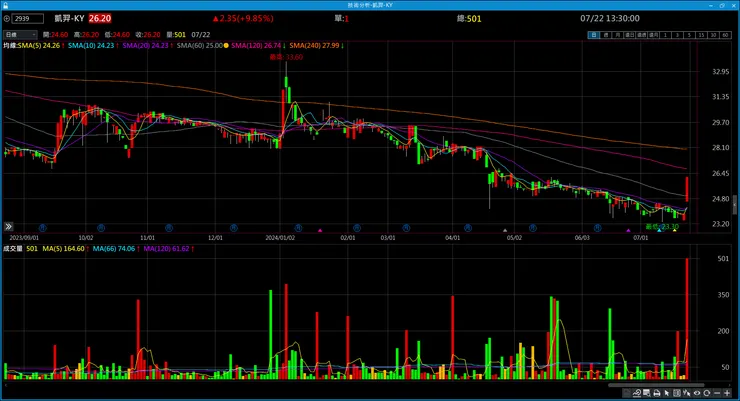
Task: Select the 1-minute period tab
Action: (x=665, y=35)
